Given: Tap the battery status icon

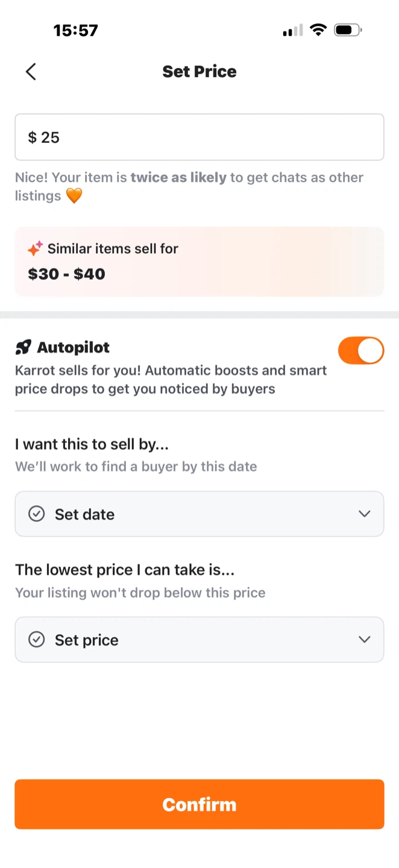Looking at the screenshot, I should tap(347, 30).
